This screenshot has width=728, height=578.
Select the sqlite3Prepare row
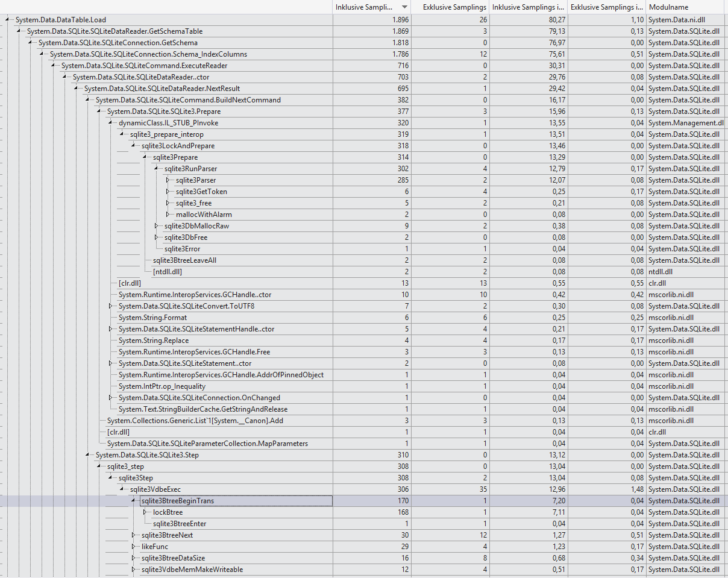click(x=175, y=157)
